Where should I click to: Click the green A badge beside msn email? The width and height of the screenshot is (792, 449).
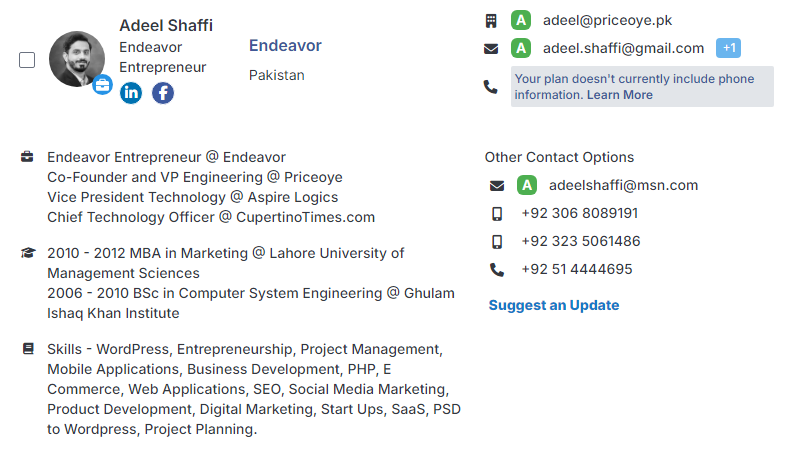click(527, 185)
